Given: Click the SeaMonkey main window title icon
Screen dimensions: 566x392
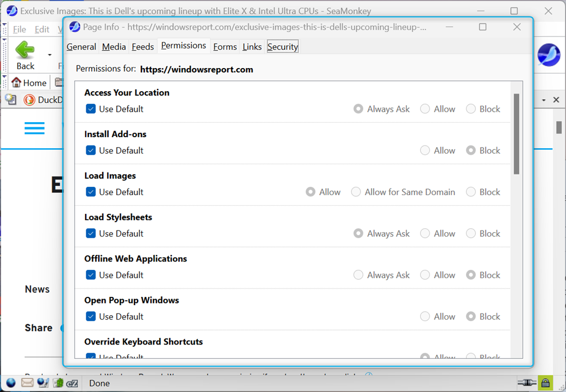Looking at the screenshot, I should (x=12, y=11).
